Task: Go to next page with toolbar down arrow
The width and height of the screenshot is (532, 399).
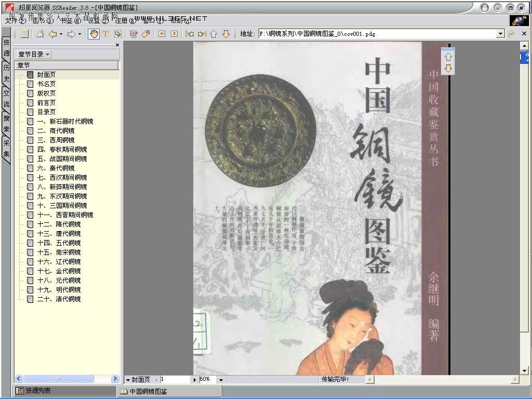Action: [225, 34]
